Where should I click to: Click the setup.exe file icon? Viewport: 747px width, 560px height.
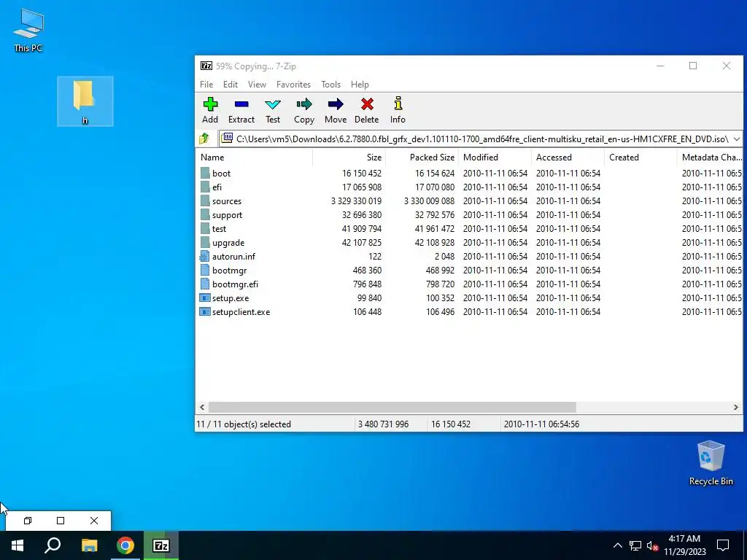pyautogui.click(x=205, y=297)
